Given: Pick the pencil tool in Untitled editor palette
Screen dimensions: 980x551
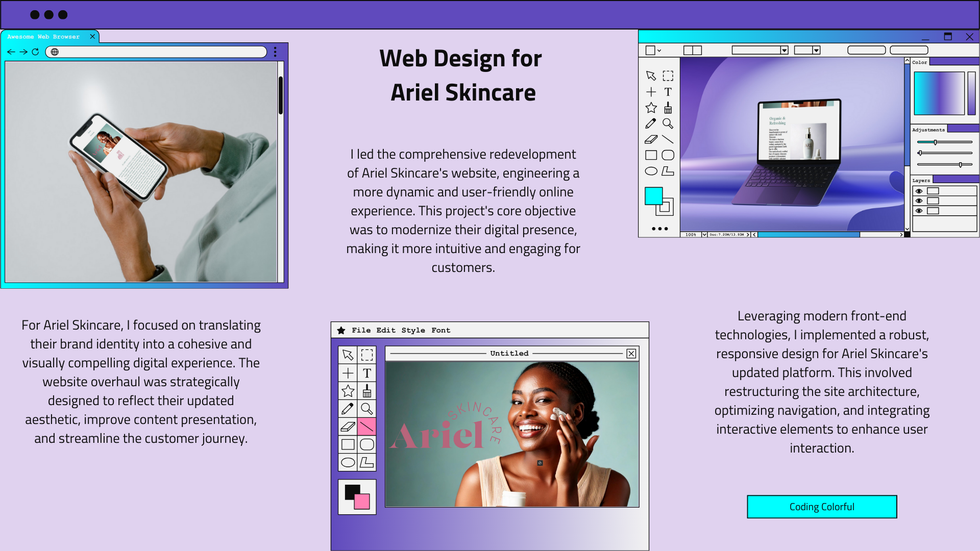Looking at the screenshot, I should tap(348, 409).
